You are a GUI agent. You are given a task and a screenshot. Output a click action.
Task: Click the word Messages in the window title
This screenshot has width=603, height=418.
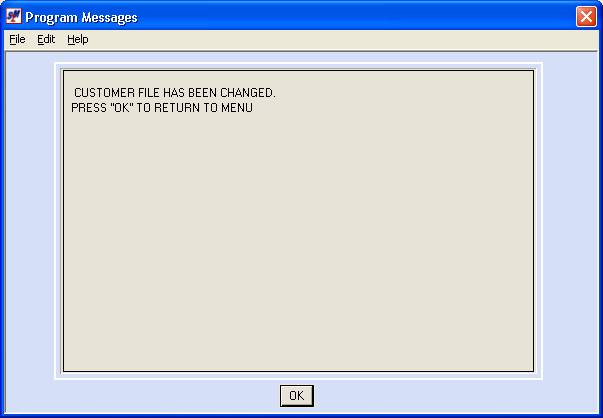(x=109, y=17)
